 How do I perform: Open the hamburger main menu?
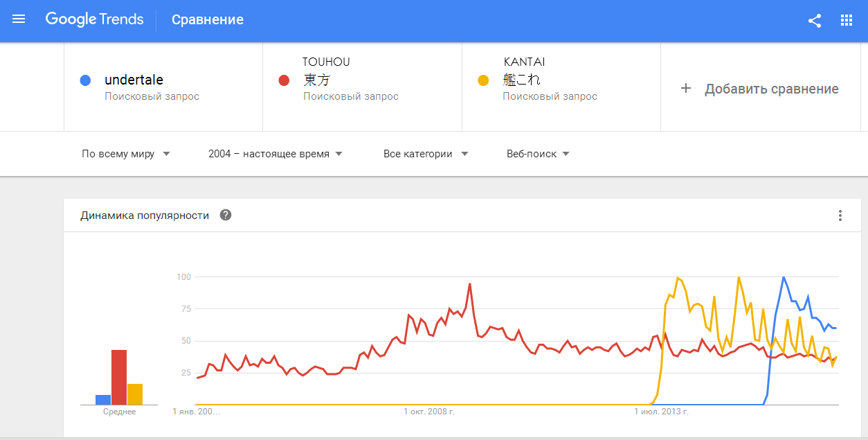[19, 19]
